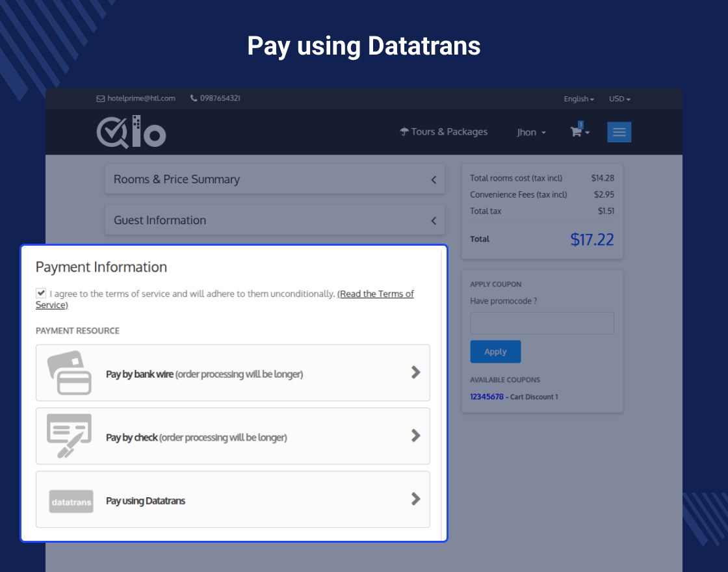This screenshot has height=572, width=728.
Task: Click the phone icon beside 0987654321
Action: point(194,98)
